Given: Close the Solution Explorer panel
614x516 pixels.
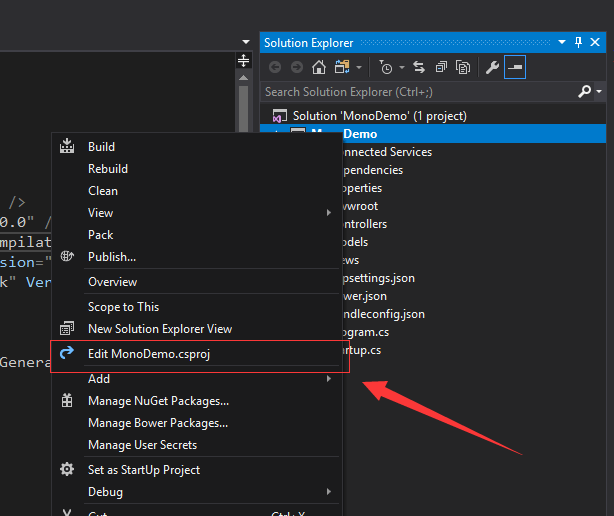Looking at the screenshot, I should [595, 42].
